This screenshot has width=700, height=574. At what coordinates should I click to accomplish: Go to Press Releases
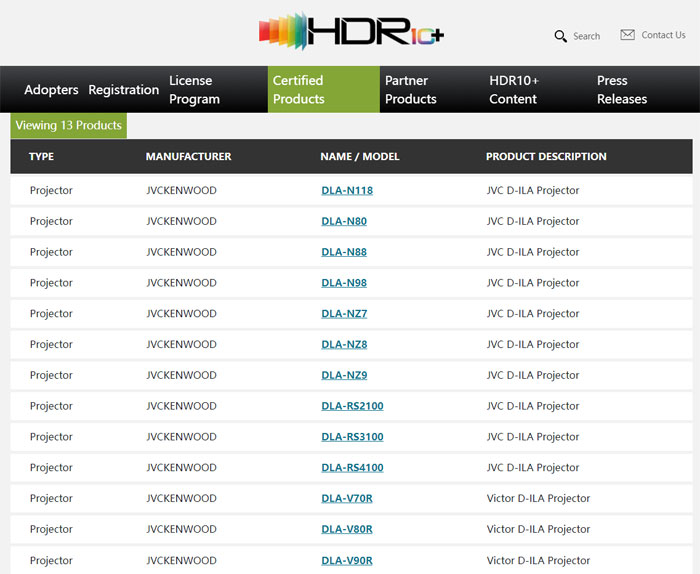click(x=622, y=90)
